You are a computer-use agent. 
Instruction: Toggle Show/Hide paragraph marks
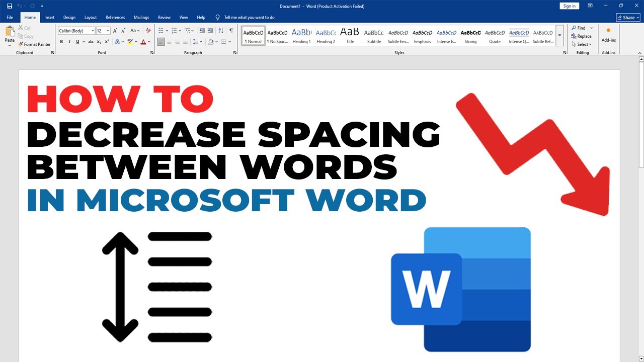[x=231, y=31]
